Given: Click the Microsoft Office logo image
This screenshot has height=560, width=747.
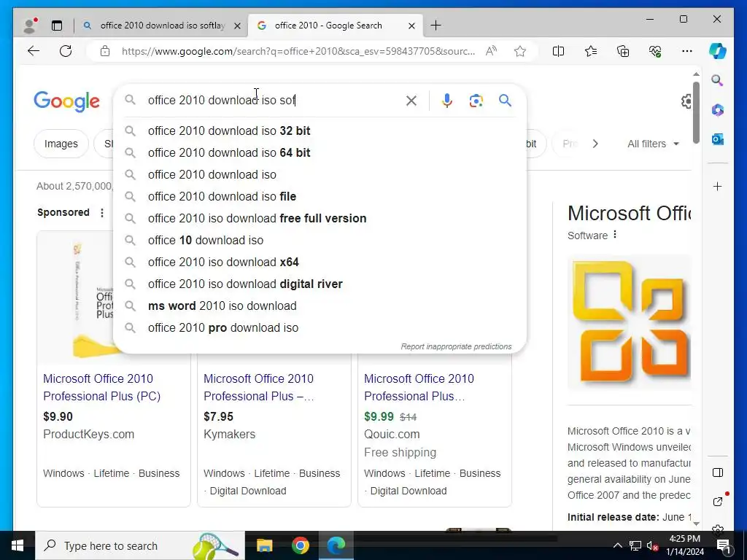Looking at the screenshot, I should (x=629, y=323).
